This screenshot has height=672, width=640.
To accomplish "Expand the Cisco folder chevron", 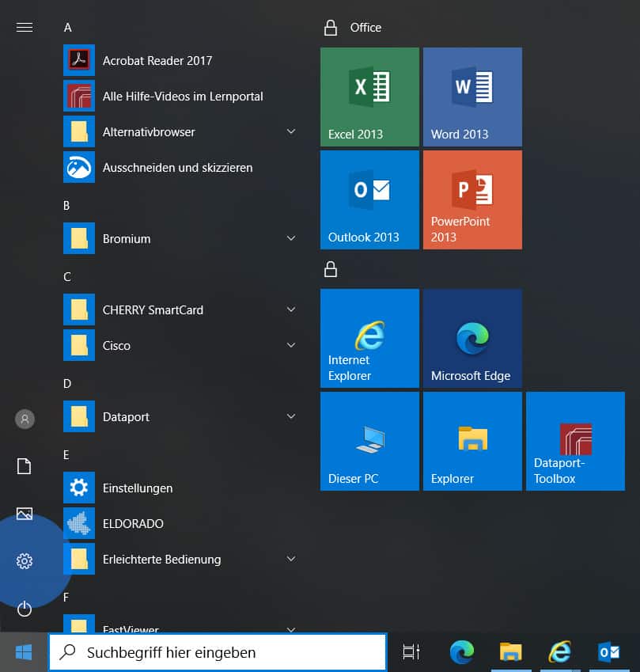I will [291, 345].
